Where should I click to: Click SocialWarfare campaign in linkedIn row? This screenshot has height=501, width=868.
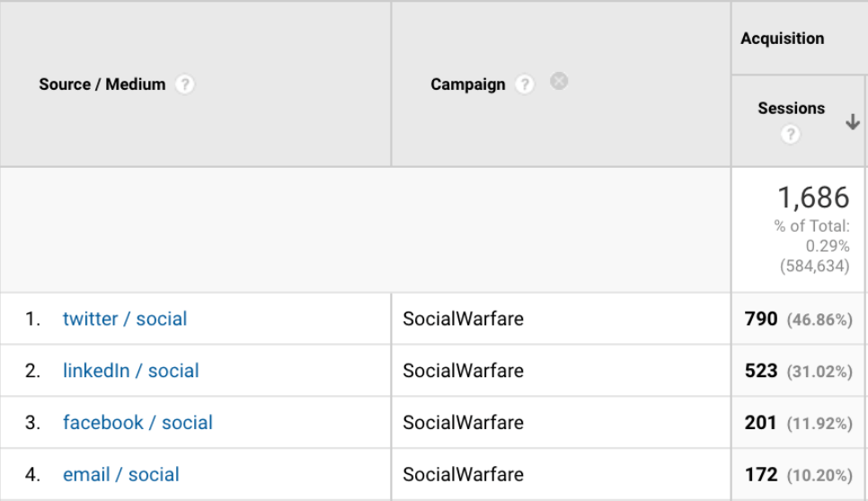point(463,371)
